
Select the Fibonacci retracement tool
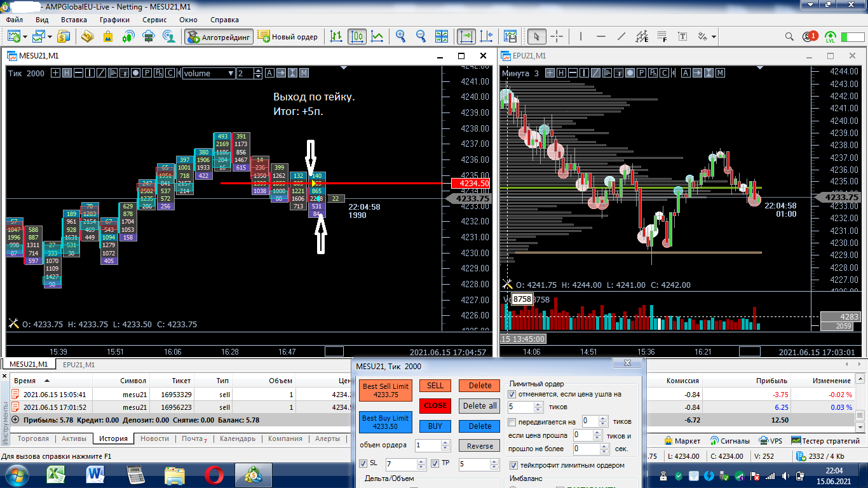pyautogui.click(x=662, y=36)
